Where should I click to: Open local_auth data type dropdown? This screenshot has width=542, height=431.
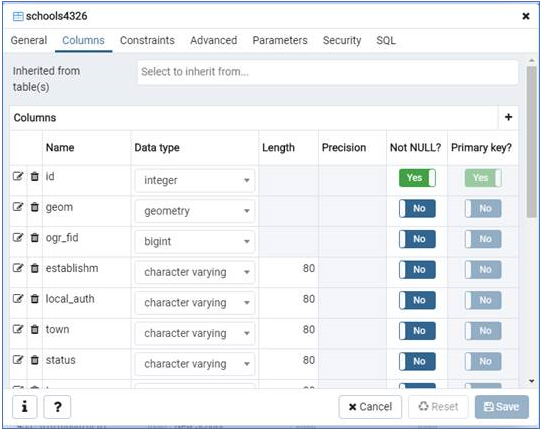click(x=195, y=302)
